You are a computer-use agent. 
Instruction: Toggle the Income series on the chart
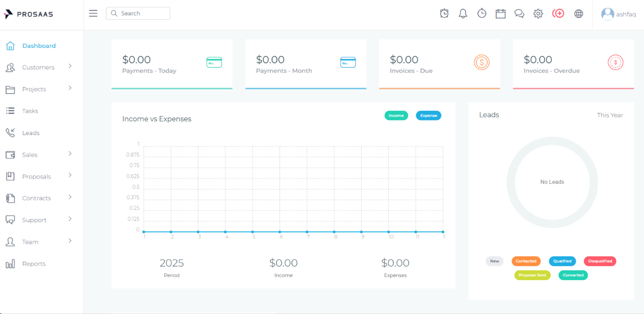(x=396, y=115)
